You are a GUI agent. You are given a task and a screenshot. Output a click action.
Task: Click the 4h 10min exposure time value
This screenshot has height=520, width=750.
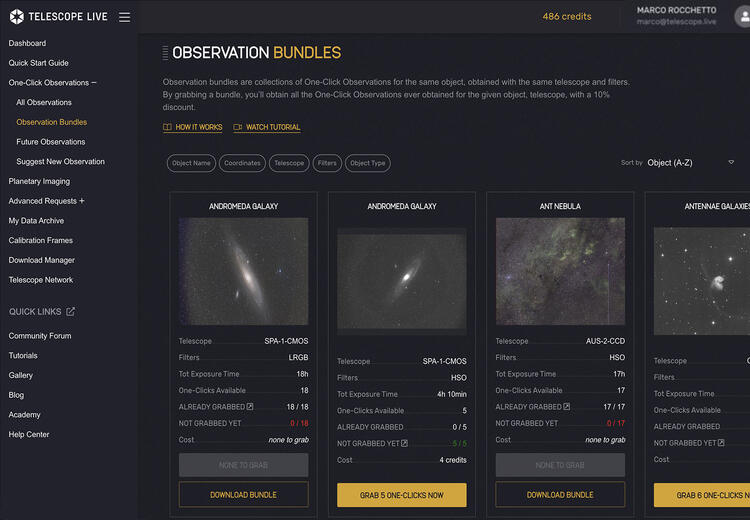[x=452, y=394]
